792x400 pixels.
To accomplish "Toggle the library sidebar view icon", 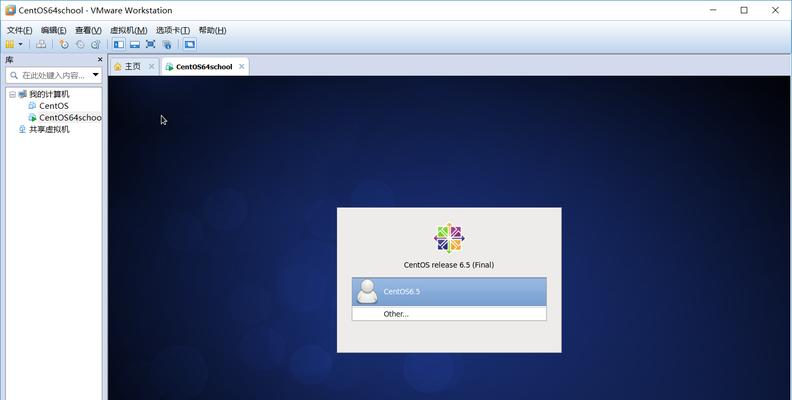I will (119, 44).
